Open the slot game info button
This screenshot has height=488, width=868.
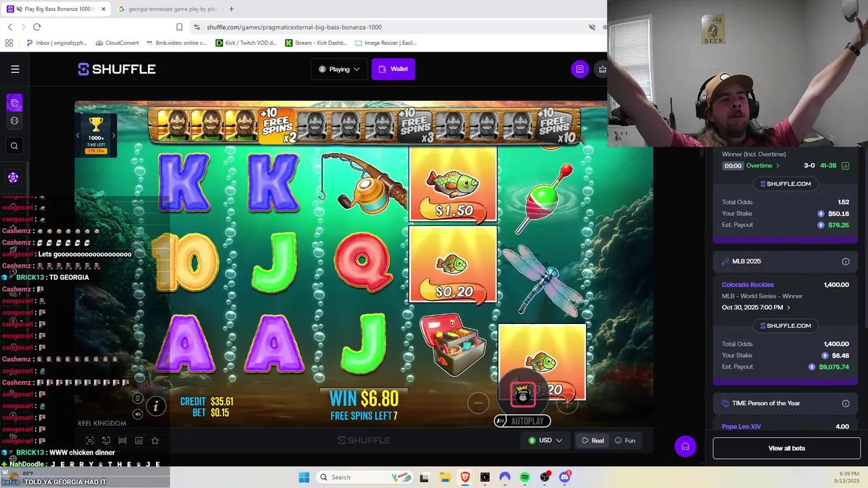click(155, 406)
